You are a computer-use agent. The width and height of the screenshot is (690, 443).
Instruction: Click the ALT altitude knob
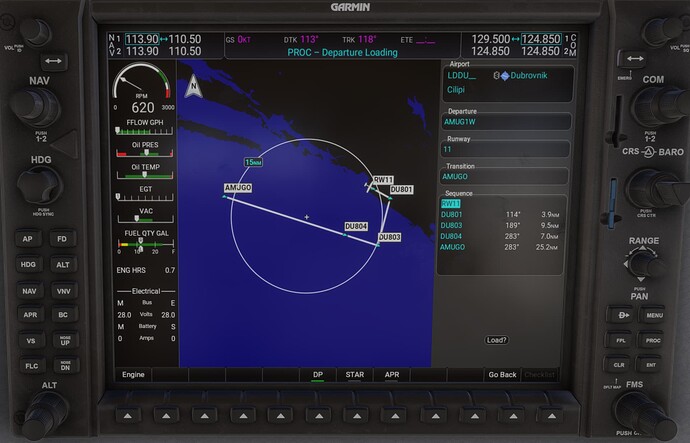click(44, 416)
